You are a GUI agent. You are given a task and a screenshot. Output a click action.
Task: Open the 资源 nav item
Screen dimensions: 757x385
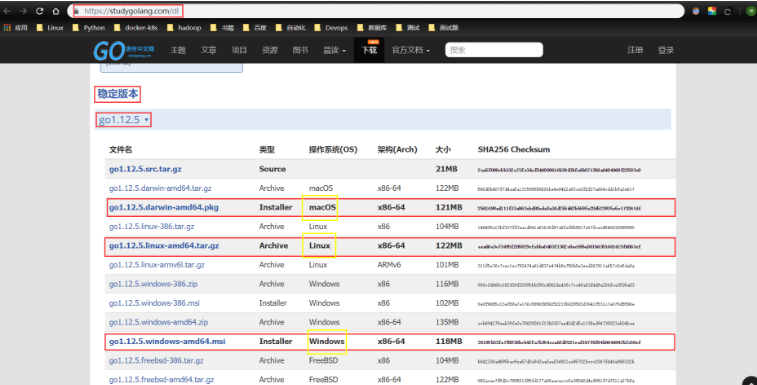(269, 50)
